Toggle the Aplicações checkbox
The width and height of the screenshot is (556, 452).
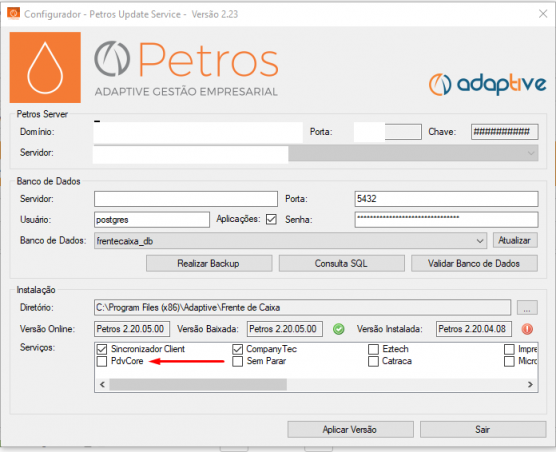tap(271, 219)
